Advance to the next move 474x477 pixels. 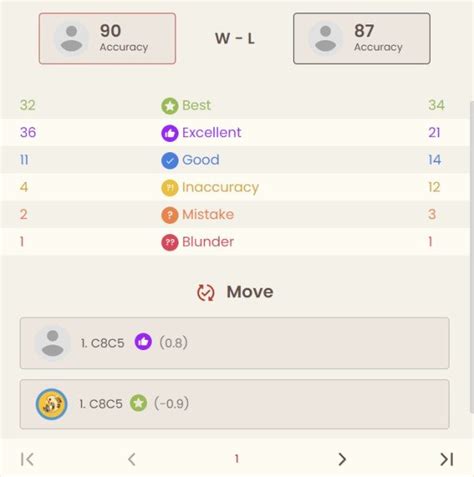point(342,459)
